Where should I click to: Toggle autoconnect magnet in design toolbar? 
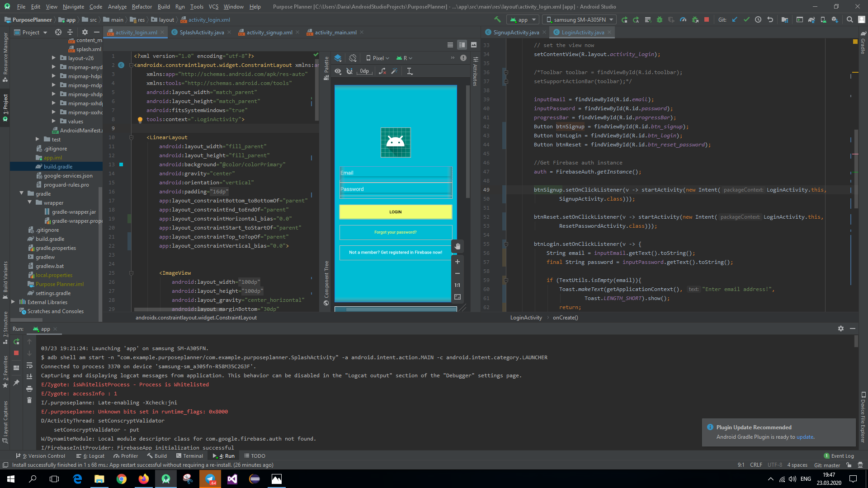click(x=349, y=71)
